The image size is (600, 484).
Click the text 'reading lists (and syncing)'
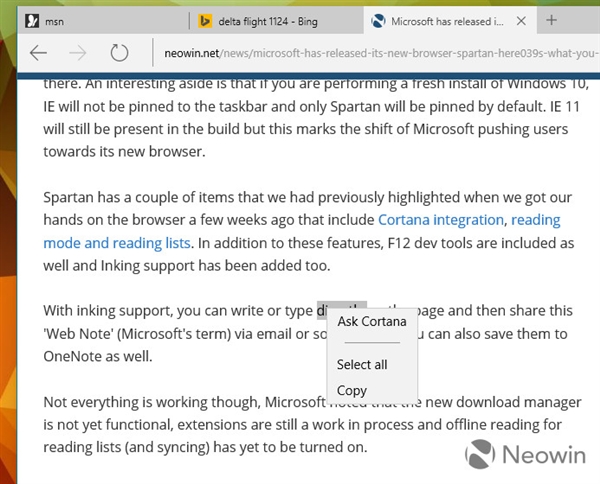[x=126, y=447]
